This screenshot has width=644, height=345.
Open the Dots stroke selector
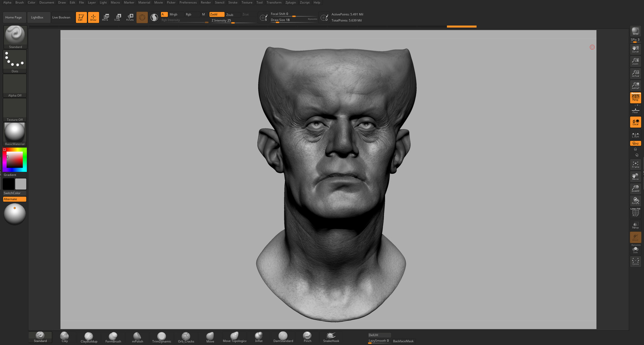point(14,60)
